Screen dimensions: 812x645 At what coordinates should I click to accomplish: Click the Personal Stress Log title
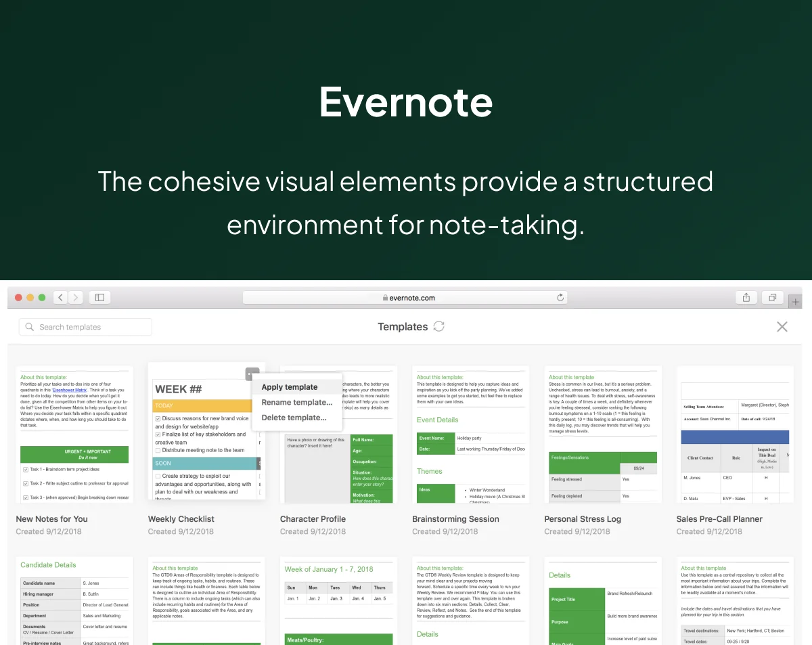[x=583, y=519]
